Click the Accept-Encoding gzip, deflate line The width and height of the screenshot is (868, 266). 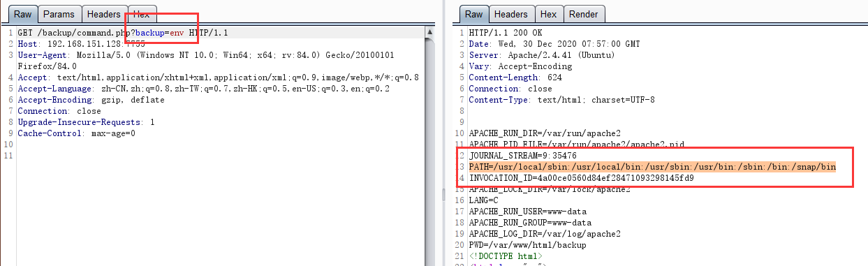click(x=91, y=100)
